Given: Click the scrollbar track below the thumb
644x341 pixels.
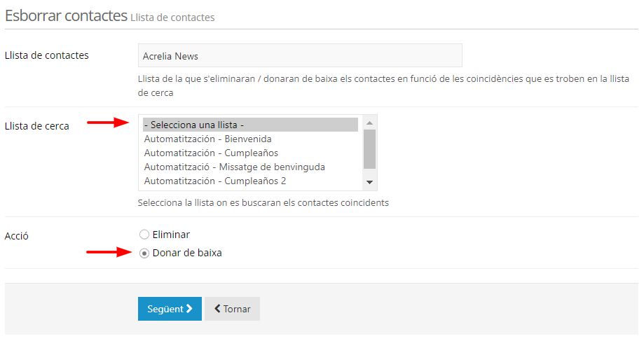Looking at the screenshot, I should pyautogui.click(x=369, y=172).
